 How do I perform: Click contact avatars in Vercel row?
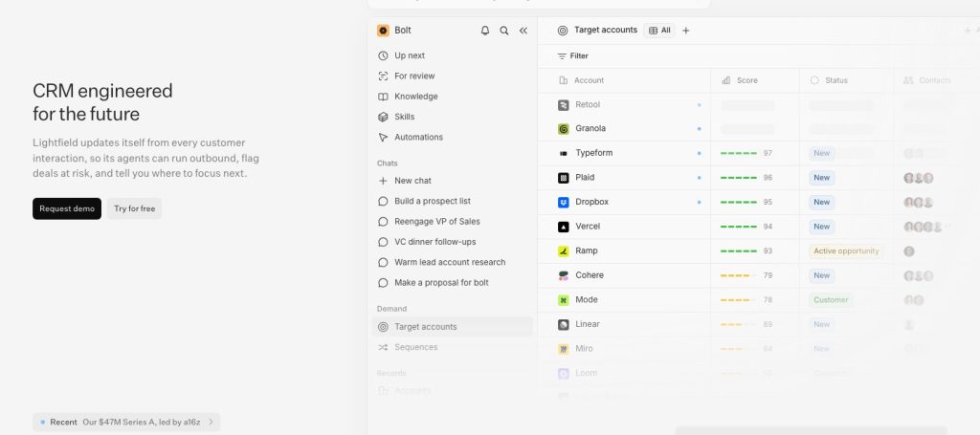[x=924, y=227]
